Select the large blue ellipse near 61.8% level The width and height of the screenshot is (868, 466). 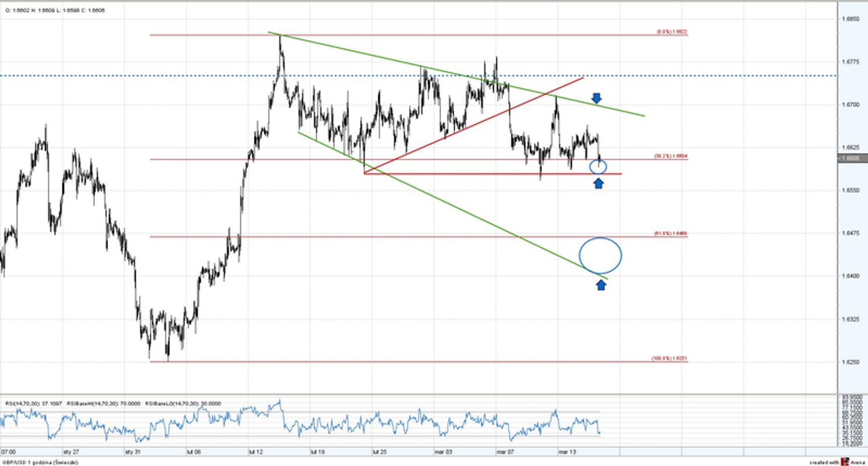tap(600, 256)
